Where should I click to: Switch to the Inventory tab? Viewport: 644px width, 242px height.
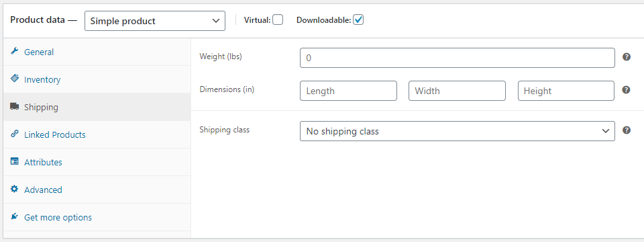pos(97,79)
